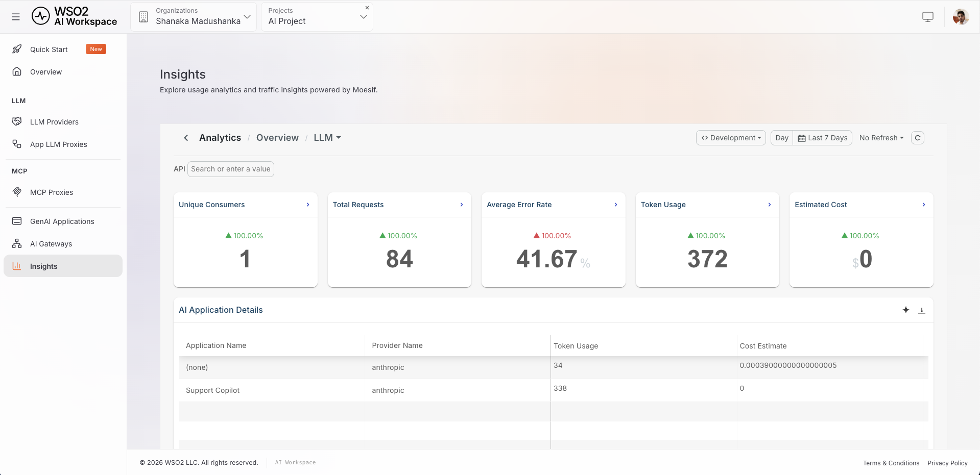Click the Overview home icon
Image resolution: width=980 pixels, height=475 pixels.
[x=17, y=71]
